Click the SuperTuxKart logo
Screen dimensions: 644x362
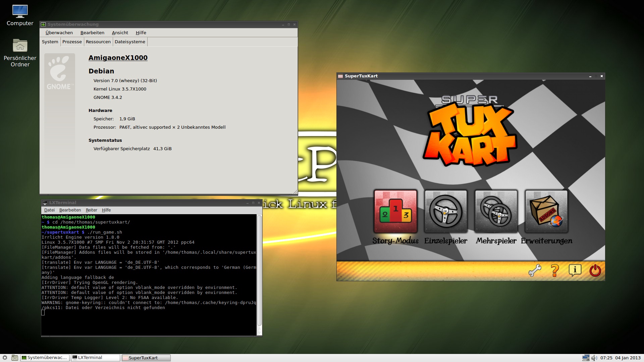[470, 131]
